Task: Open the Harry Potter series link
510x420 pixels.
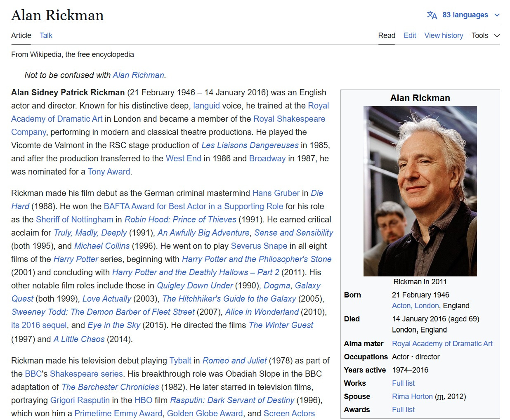Action: click(76, 259)
